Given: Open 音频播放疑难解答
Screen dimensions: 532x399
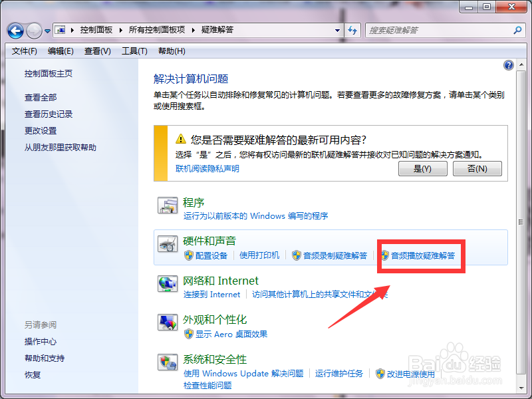Looking at the screenshot, I should (423, 256).
